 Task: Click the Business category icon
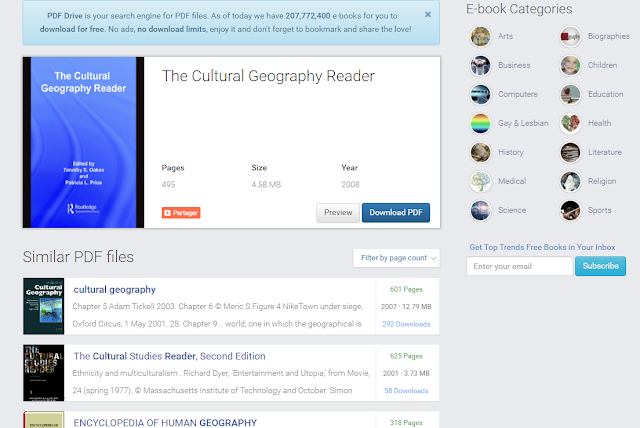pyautogui.click(x=480, y=65)
